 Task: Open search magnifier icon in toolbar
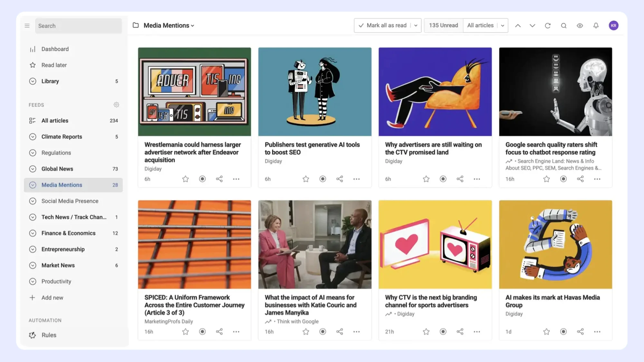[x=564, y=26]
